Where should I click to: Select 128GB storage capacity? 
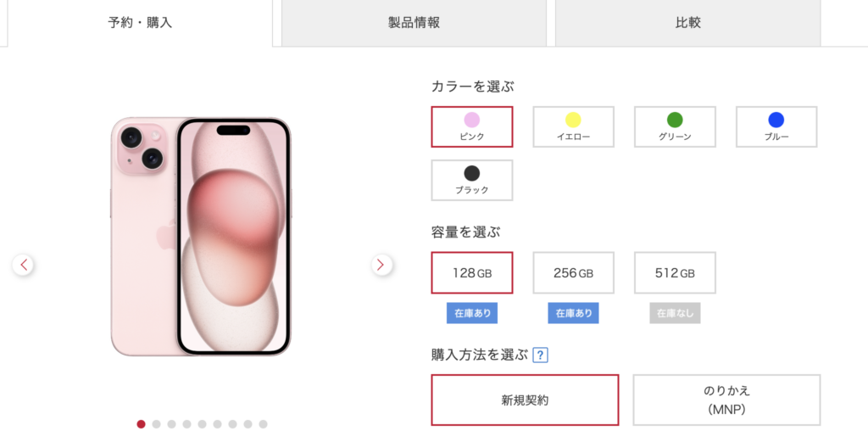click(x=472, y=272)
